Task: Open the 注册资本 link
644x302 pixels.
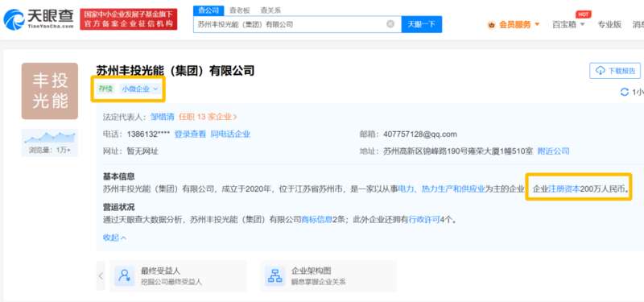Action: click(x=564, y=189)
